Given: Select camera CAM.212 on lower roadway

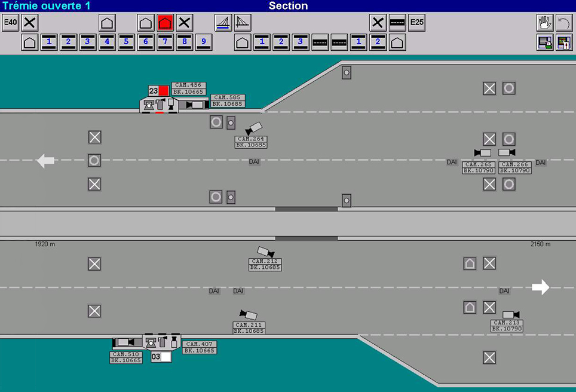Looking at the screenshot, I should (x=266, y=252).
